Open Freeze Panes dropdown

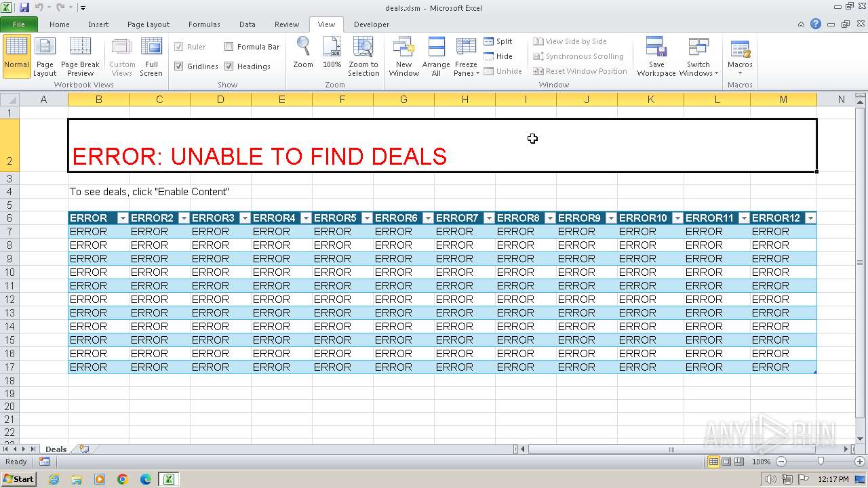click(x=466, y=56)
